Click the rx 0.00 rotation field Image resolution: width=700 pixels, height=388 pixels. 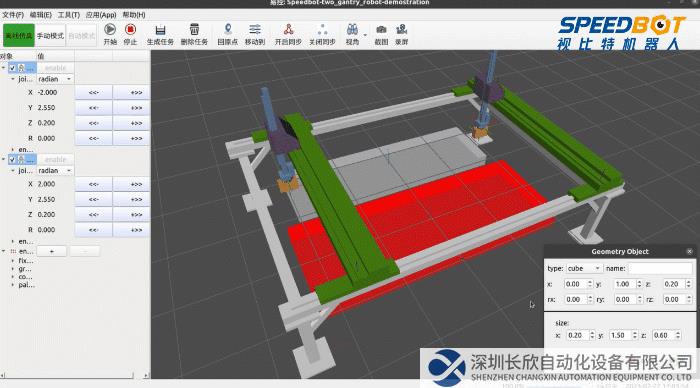[x=578, y=300]
